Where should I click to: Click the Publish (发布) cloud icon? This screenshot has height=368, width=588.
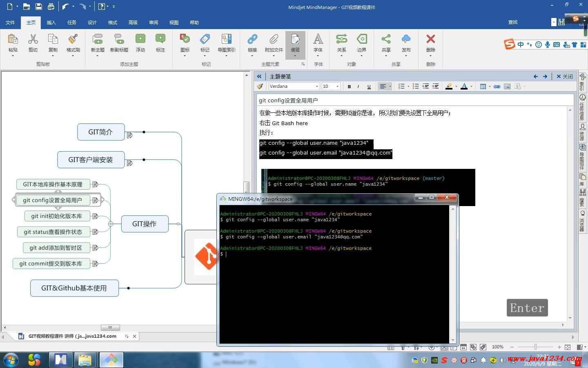pyautogui.click(x=406, y=39)
